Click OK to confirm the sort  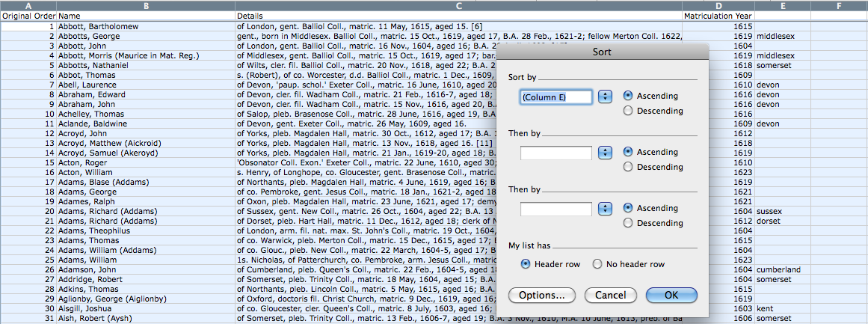(671, 295)
